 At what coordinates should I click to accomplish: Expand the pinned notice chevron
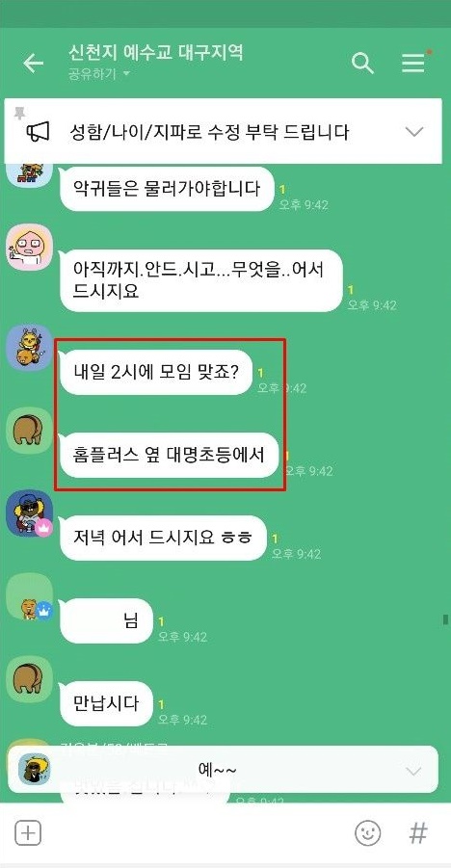[x=413, y=132]
